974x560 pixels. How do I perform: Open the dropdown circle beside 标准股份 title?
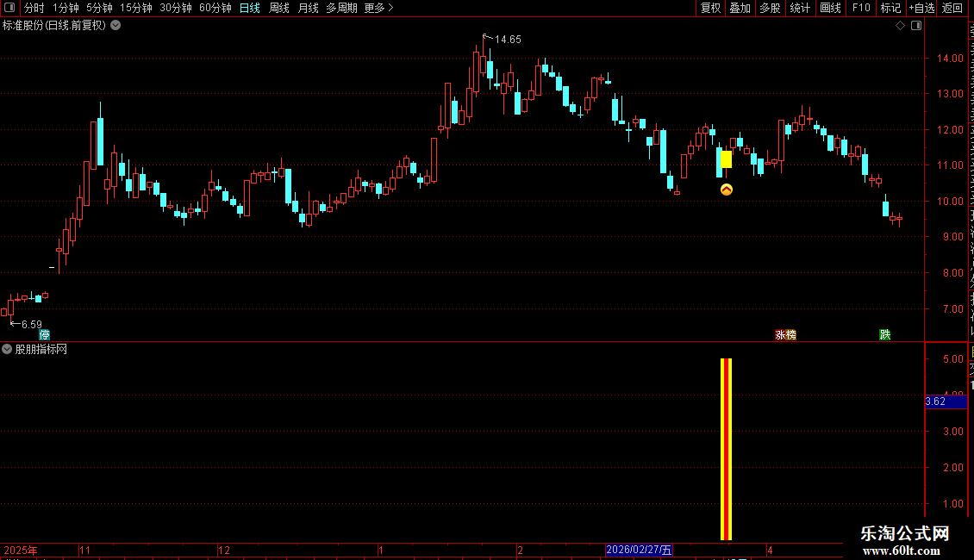pos(116,26)
